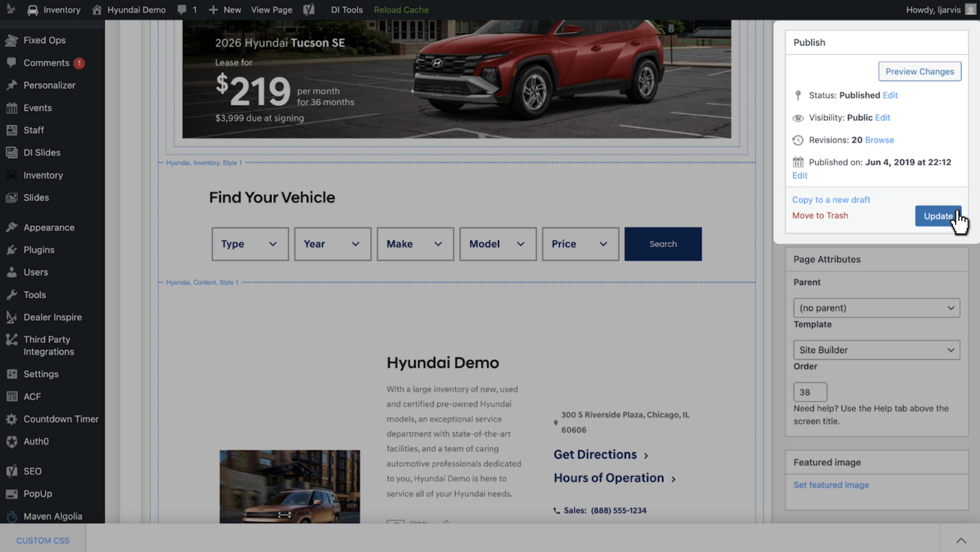980x552 pixels.
Task: Expand the bottom panel with chevron arrow
Action: tap(961, 541)
